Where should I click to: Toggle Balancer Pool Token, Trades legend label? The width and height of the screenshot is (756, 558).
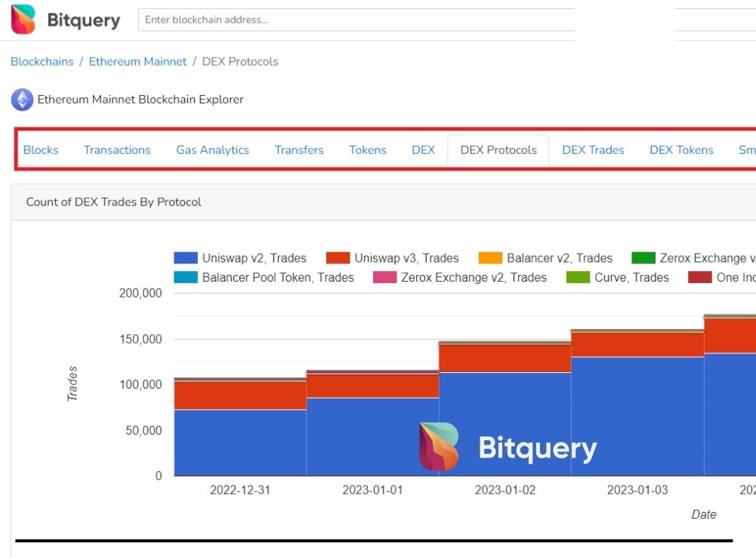278,278
